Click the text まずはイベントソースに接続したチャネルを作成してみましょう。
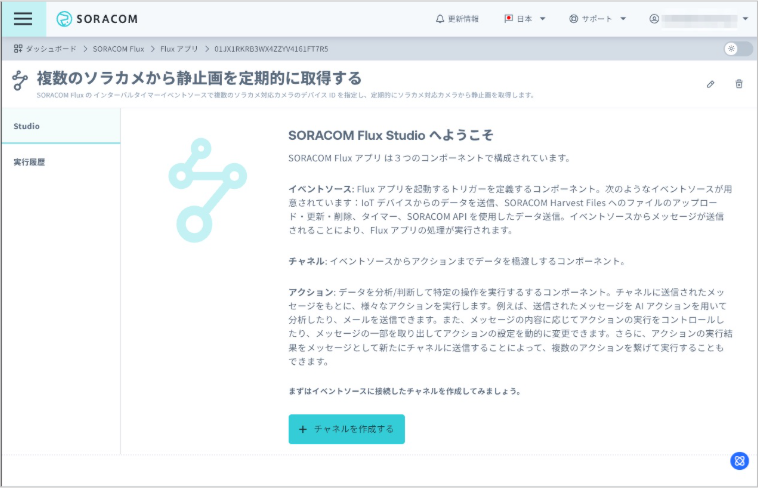The height and width of the screenshot is (488, 758). coord(405,391)
